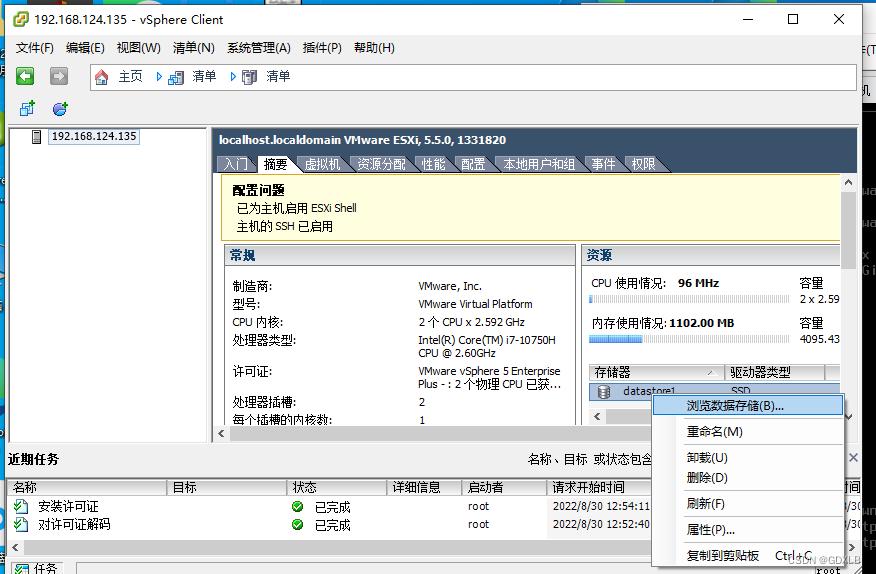Viewport: 876px width, 574px height.
Task: Click the recent tasks horizontal scrollbar left arrow
Action: 15,548
